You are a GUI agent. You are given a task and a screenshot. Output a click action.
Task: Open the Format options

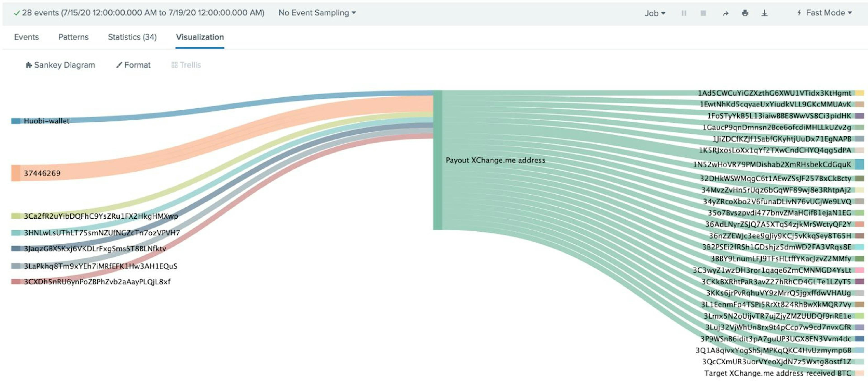133,65
